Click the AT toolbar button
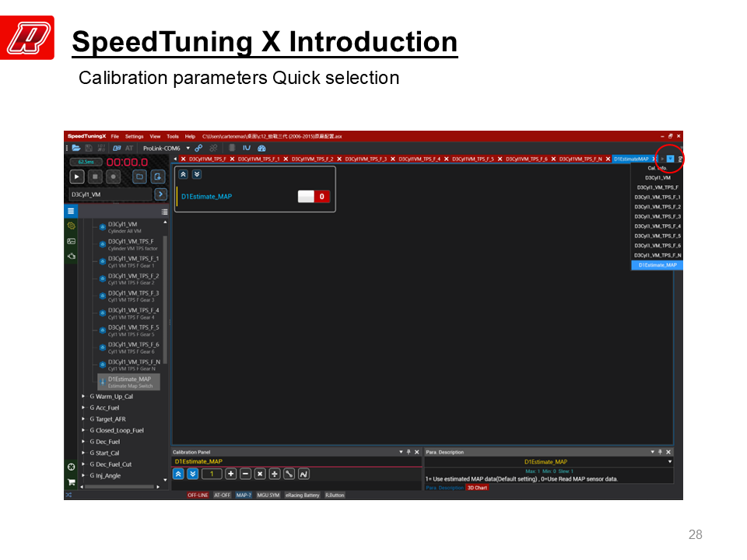Image resolution: width=747 pixels, height=560 pixels. (x=129, y=148)
